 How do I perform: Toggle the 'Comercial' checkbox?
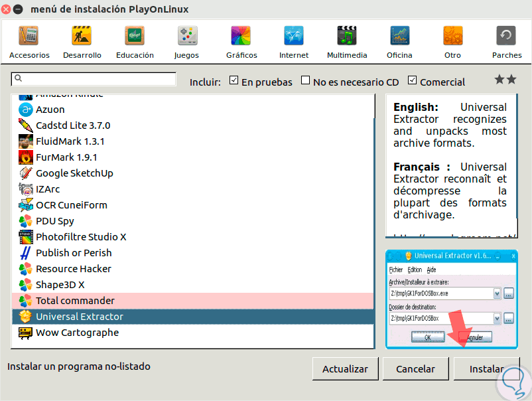click(412, 80)
